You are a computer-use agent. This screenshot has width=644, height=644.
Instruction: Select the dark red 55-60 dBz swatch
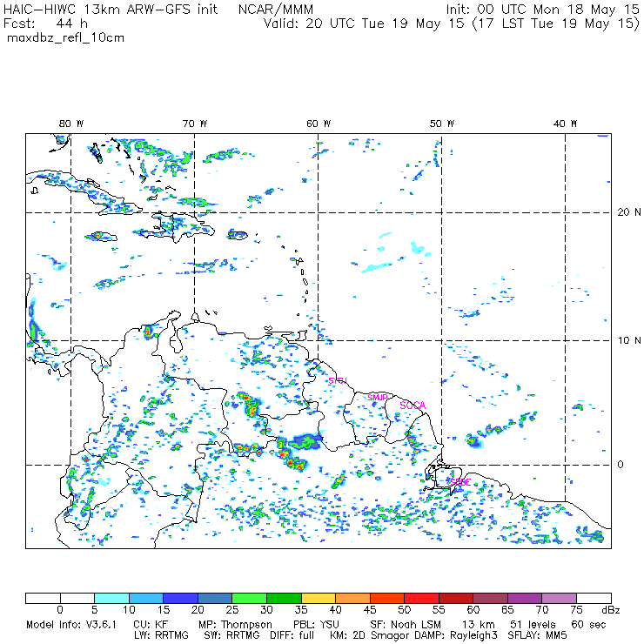[456, 598]
